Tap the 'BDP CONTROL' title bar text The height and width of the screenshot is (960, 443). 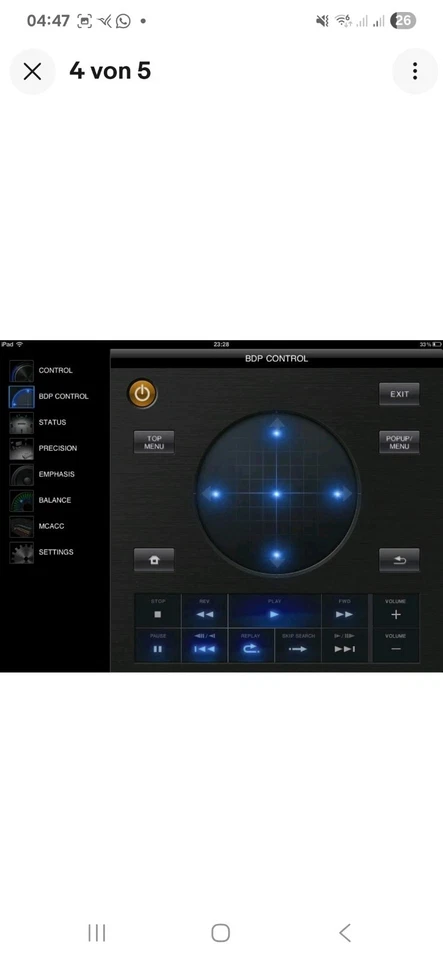[277, 359]
